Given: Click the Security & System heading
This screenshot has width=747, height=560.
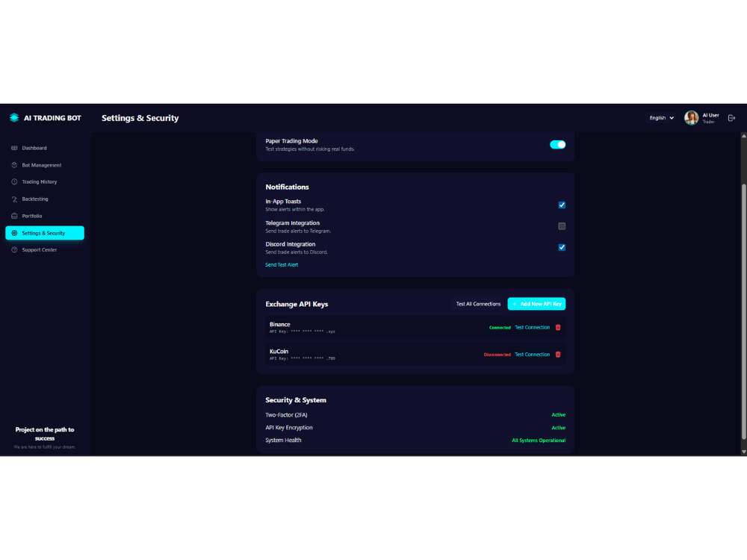Looking at the screenshot, I should click(x=296, y=400).
